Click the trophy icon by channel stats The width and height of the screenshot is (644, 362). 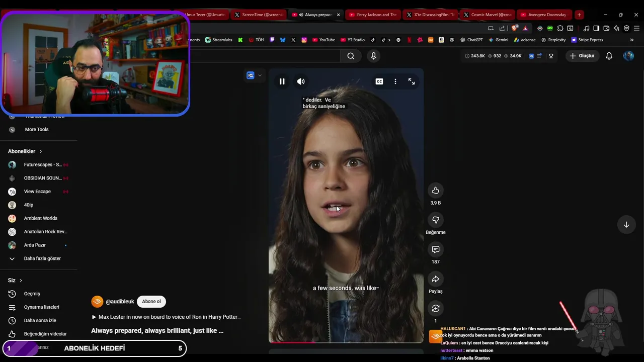[x=551, y=56]
